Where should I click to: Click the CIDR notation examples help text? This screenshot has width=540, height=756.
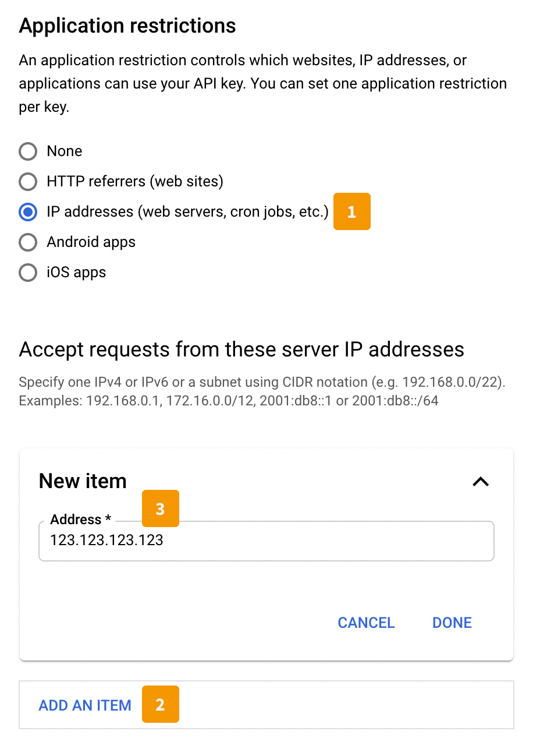(262, 391)
